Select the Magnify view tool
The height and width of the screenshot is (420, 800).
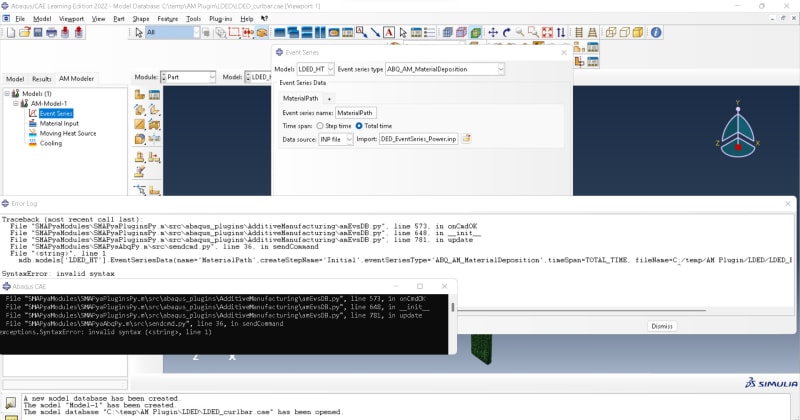(519, 33)
